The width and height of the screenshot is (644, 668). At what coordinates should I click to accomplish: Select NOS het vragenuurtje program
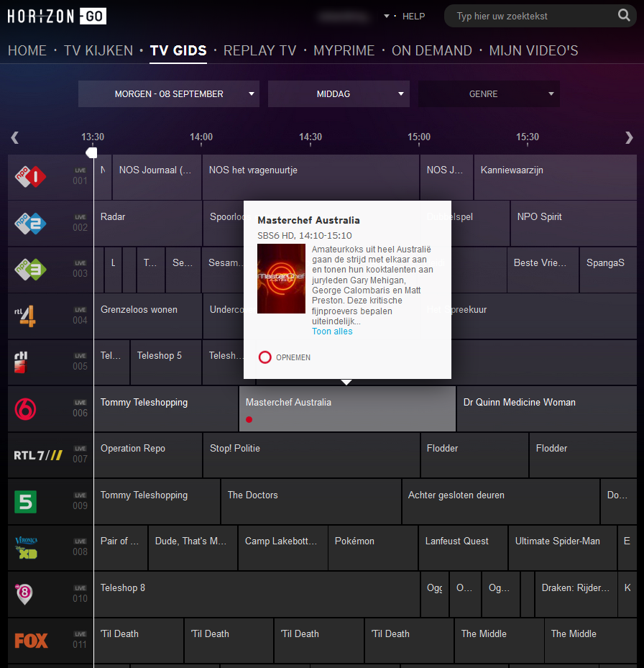tap(311, 177)
